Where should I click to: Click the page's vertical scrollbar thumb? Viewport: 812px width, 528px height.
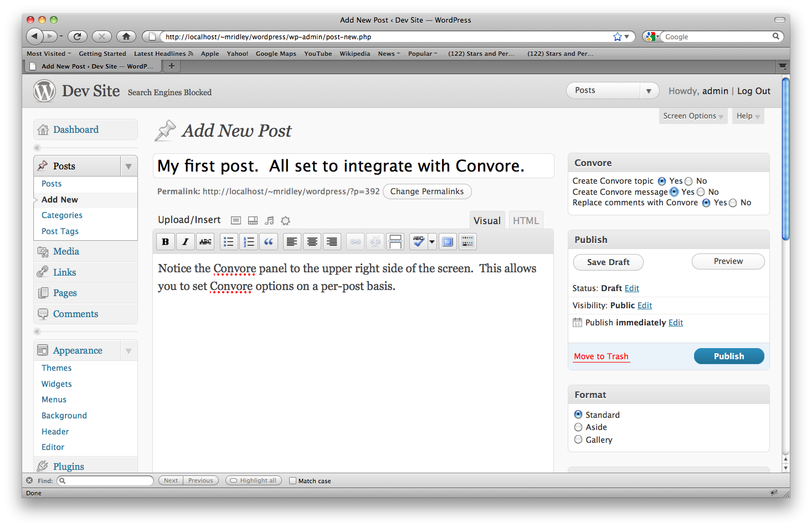coord(785,159)
